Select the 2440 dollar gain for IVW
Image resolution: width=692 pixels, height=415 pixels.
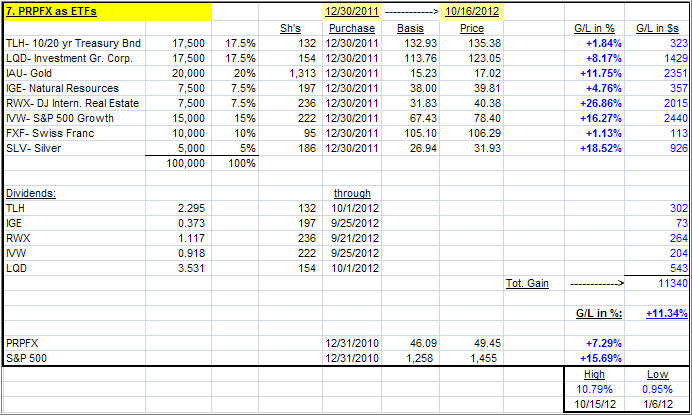676,118
